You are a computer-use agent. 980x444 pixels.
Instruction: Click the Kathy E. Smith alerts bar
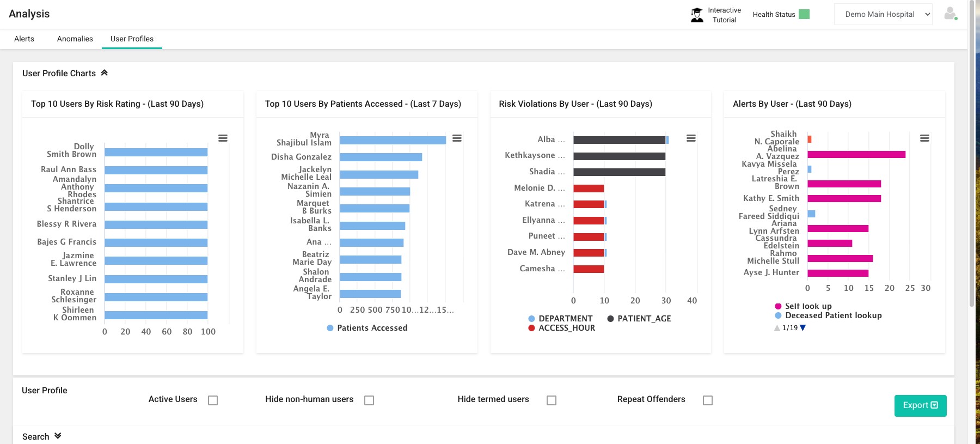click(844, 198)
